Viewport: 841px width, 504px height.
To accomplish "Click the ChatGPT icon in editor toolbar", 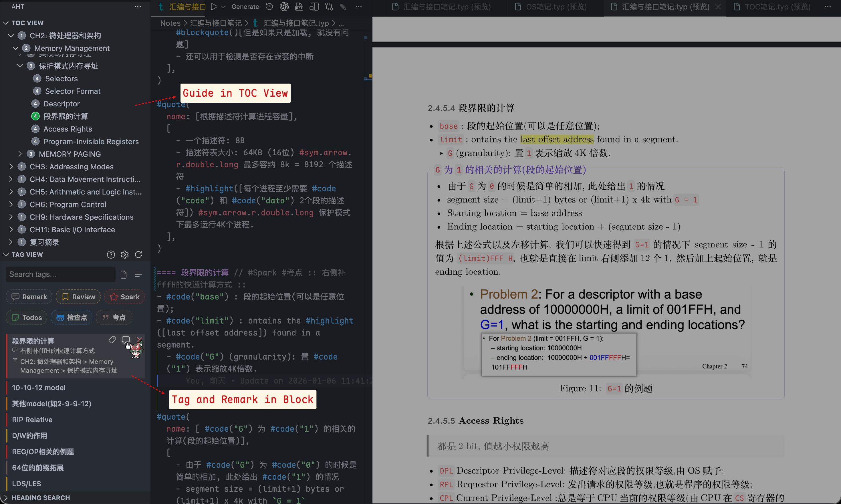I will point(284,7).
